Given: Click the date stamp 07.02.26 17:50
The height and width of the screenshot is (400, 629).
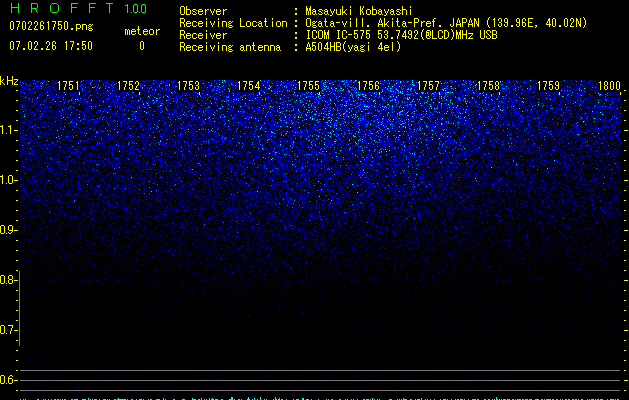Looking at the screenshot, I should 51,46.
